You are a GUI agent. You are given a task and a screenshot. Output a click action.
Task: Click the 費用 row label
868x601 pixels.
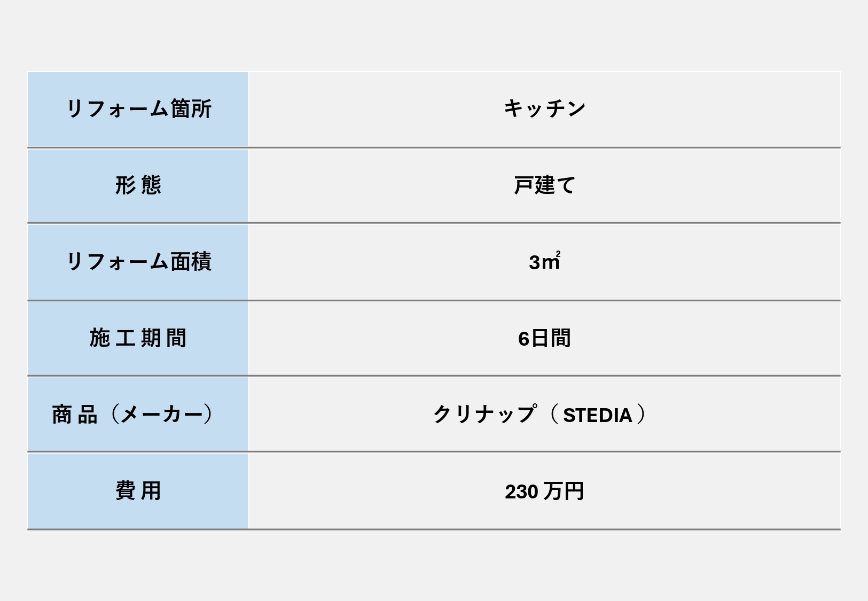tap(138, 491)
